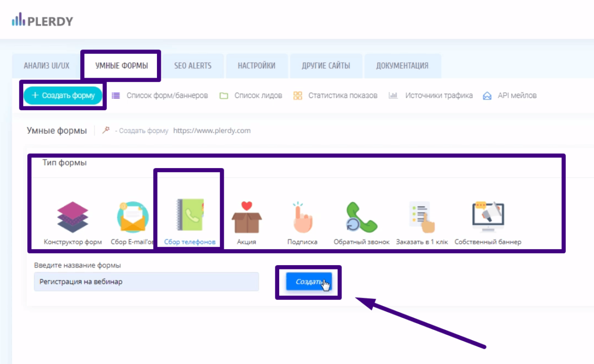The width and height of the screenshot is (594, 364).
Task: Open the Статистика показов link
Action: click(x=343, y=95)
